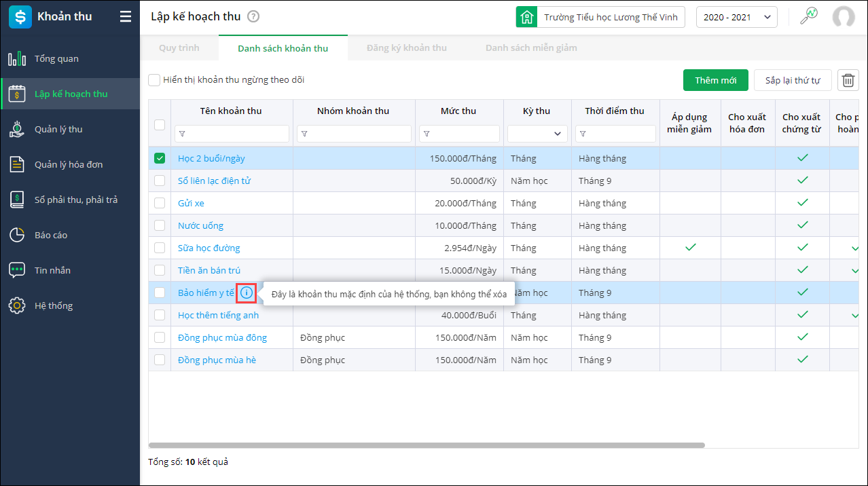Open Quản lý thu menu item
The image size is (868, 486).
pos(70,129)
